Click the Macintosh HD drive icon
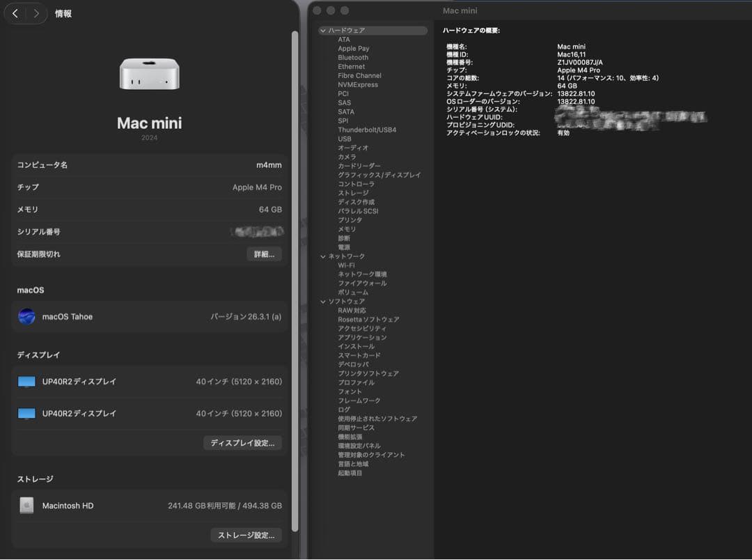 26,506
